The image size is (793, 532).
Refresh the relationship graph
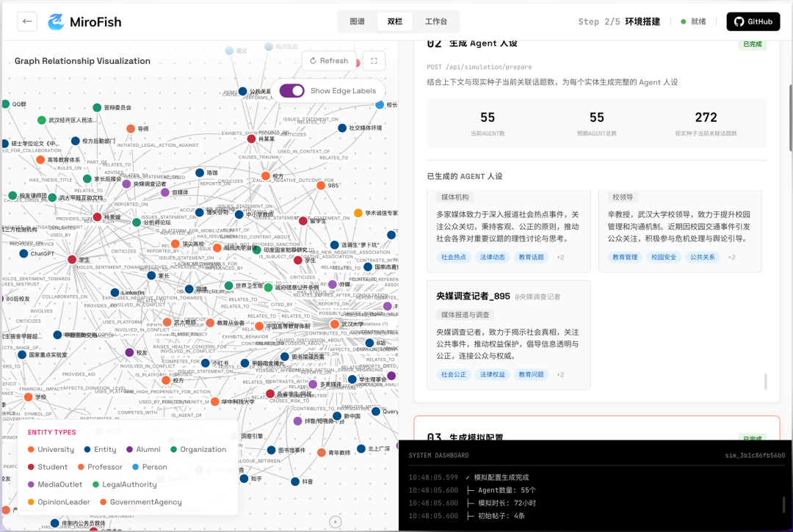(x=329, y=61)
